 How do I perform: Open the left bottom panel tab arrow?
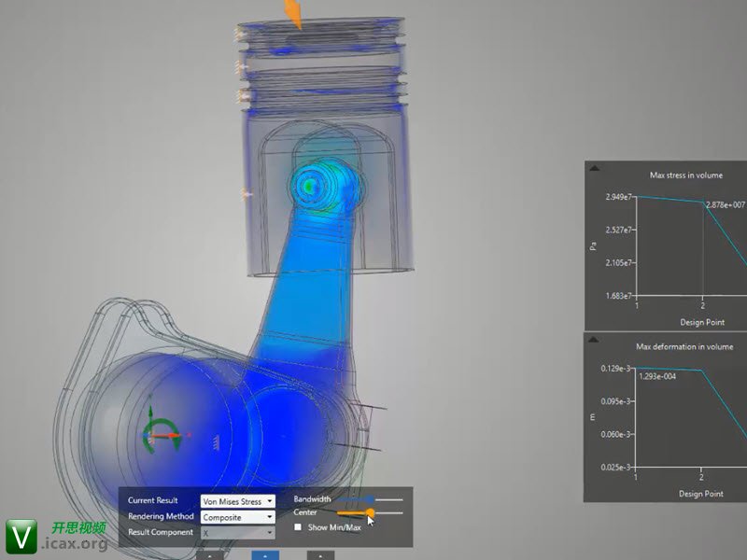[211, 555]
